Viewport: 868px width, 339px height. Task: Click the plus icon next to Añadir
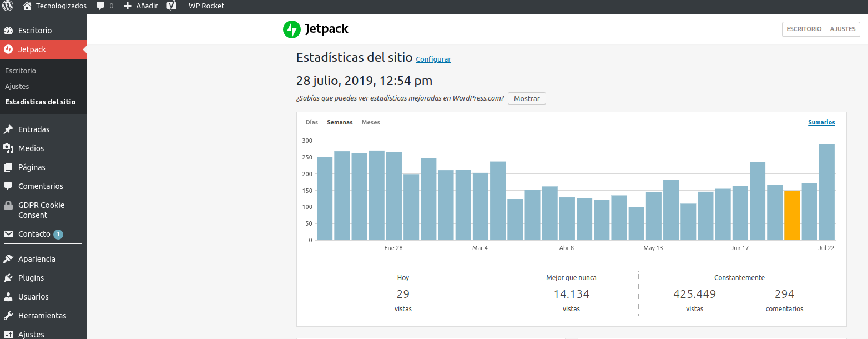[128, 6]
